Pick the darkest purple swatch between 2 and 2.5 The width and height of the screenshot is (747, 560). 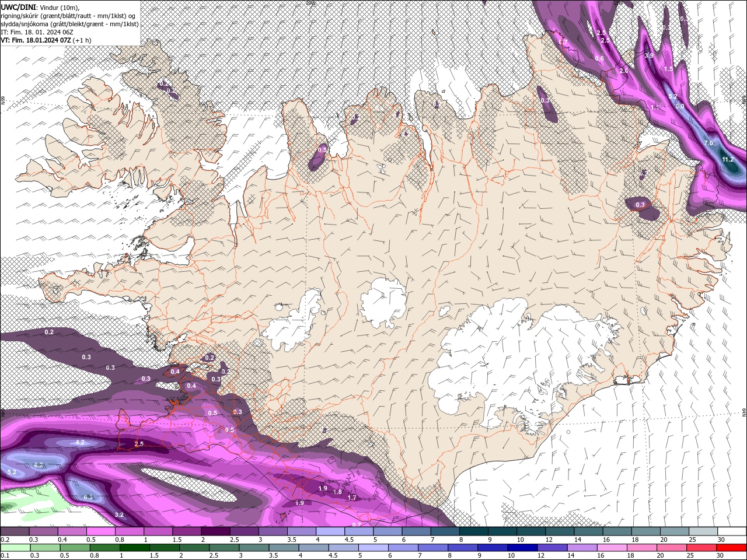[215, 531]
